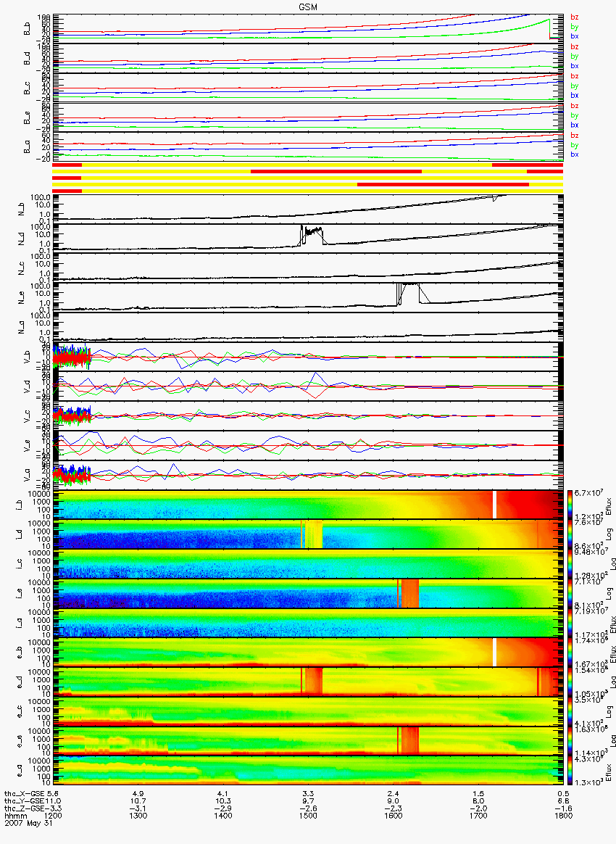
Task: Click the V_b velocity panel label
Action: [26, 357]
